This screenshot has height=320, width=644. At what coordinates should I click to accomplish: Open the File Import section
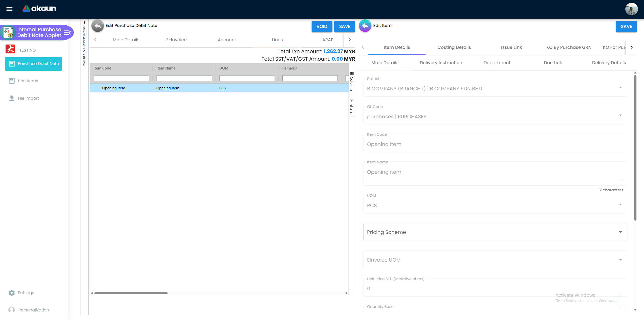tap(28, 98)
